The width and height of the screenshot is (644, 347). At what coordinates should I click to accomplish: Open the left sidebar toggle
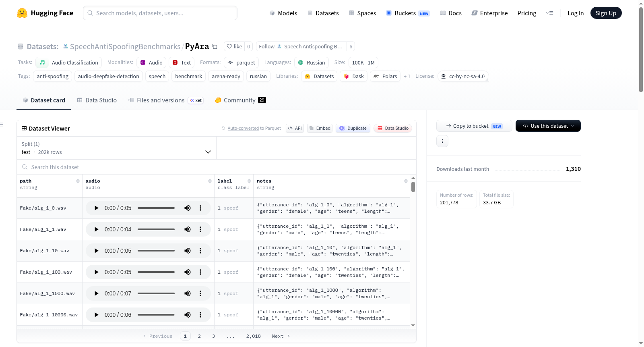tap(2, 125)
